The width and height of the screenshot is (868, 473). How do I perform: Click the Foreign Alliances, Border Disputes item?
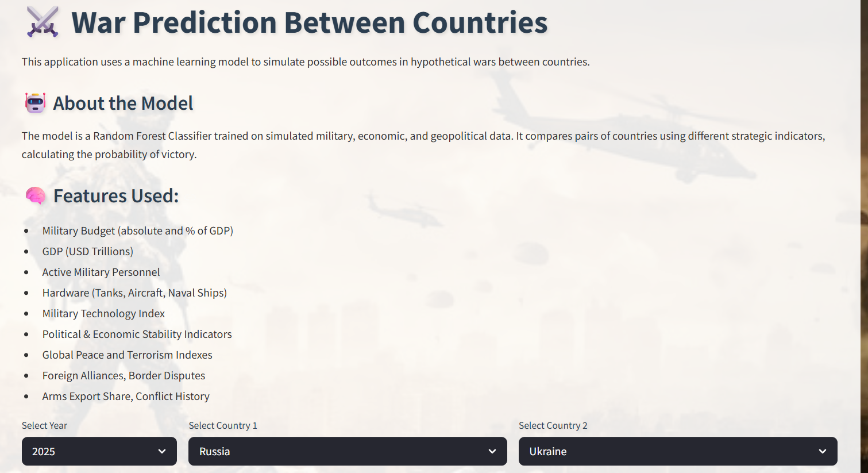pos(124,375)
